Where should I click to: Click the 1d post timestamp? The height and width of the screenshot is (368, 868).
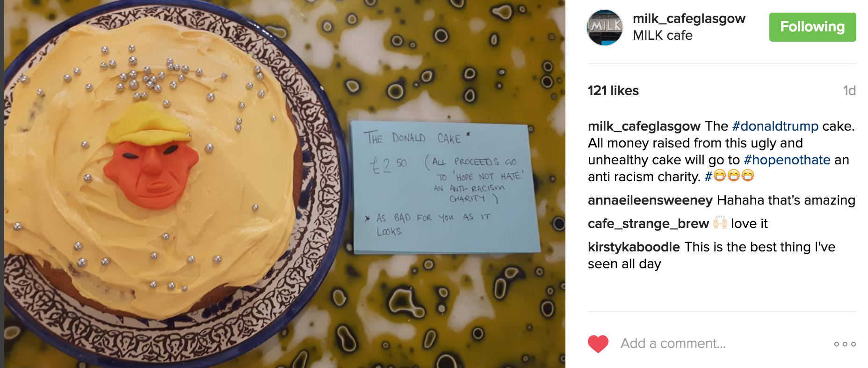coord(849,91)
